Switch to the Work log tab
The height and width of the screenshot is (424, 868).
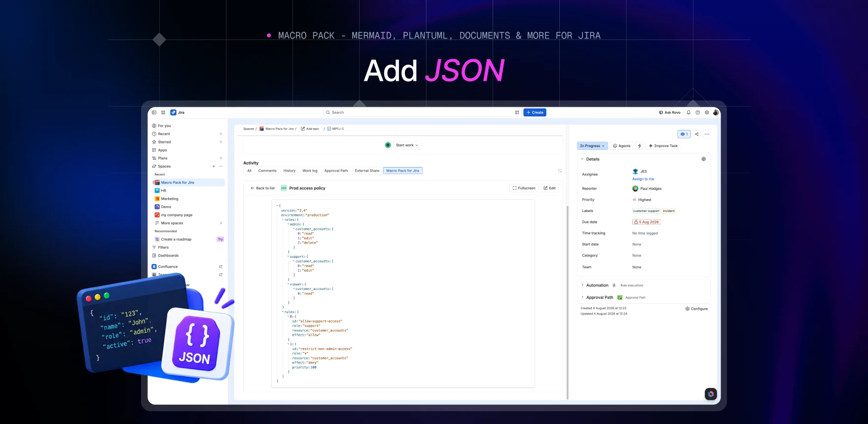(x=310, y=171)
